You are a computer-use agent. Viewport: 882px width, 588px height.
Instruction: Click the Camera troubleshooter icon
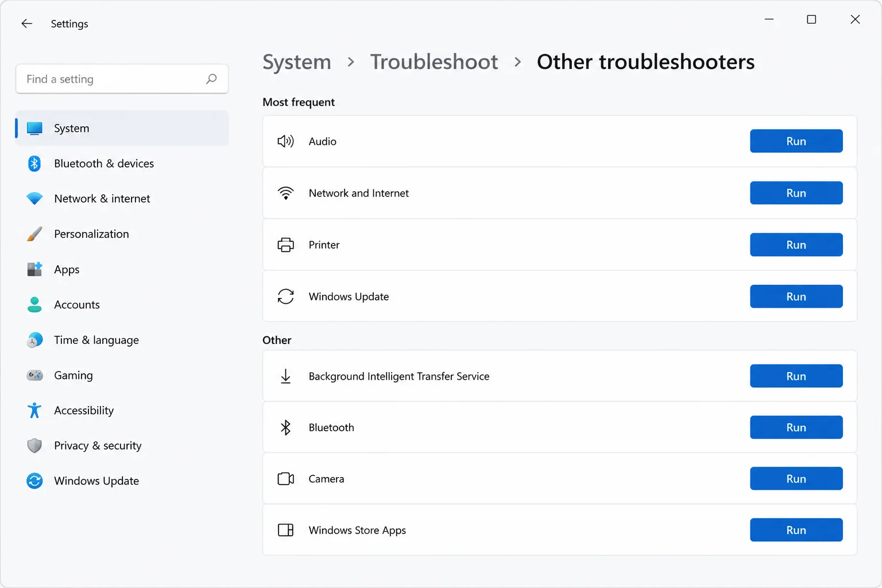point(285,479)
